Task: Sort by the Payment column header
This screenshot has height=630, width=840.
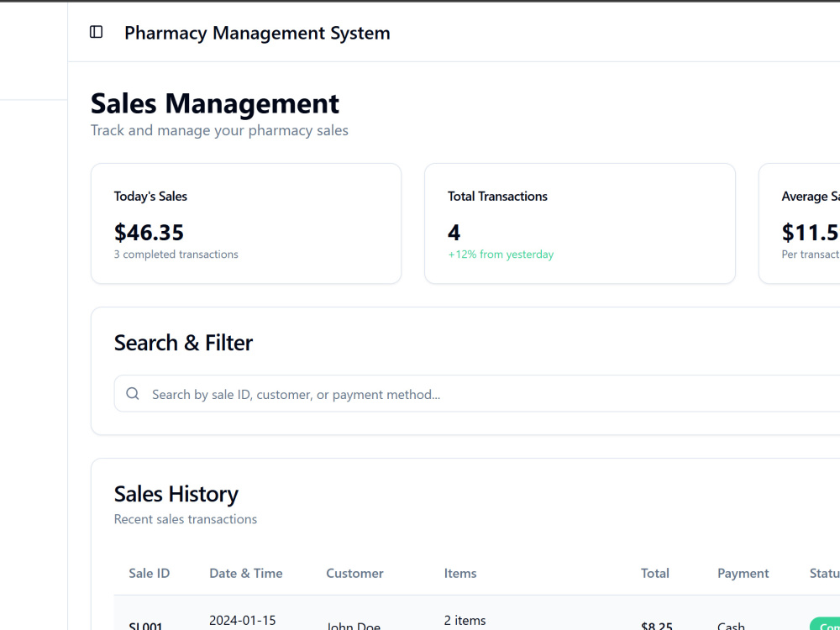Action: pos(743,573)
